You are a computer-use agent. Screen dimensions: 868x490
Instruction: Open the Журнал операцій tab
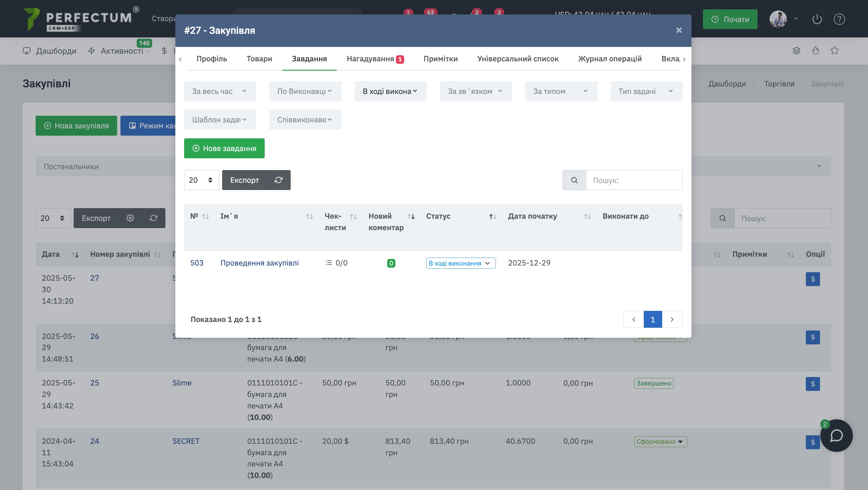pyautogui.click(x=610, y=59)
